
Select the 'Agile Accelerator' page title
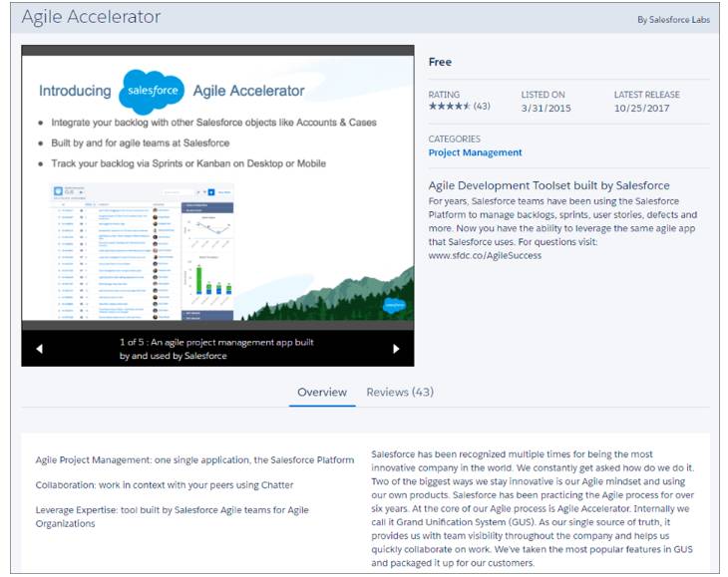click(x=91, y=17)
